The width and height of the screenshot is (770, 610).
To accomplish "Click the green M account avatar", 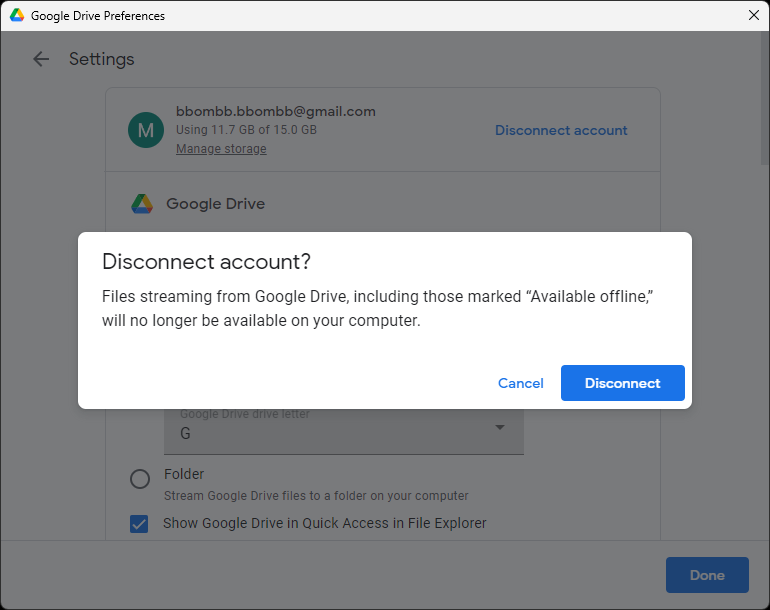I will pos(146,130).
